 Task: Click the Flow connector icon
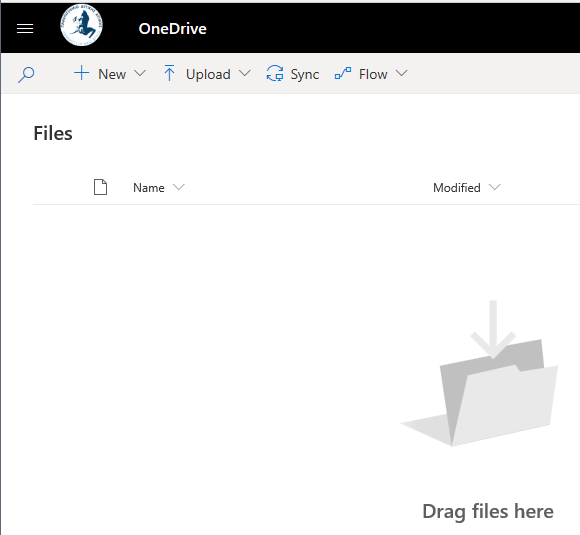(x=343, y=73)
